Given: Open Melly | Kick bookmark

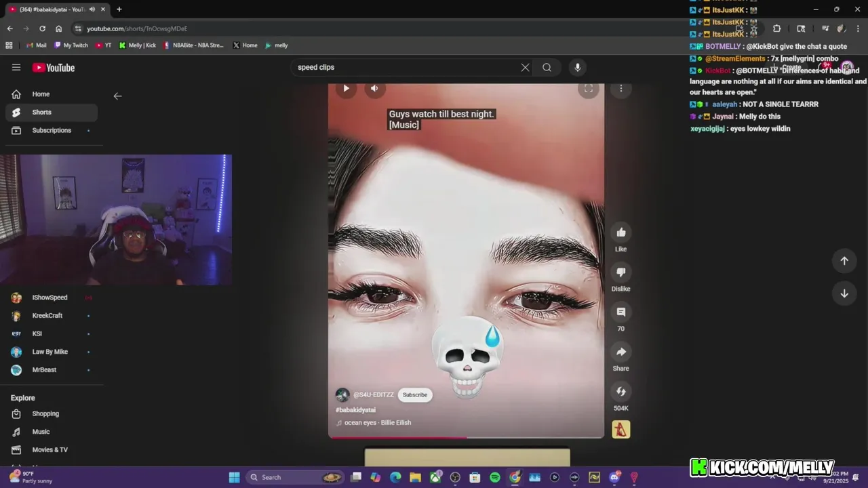Looking at the screenshot, I should (138, 45).
